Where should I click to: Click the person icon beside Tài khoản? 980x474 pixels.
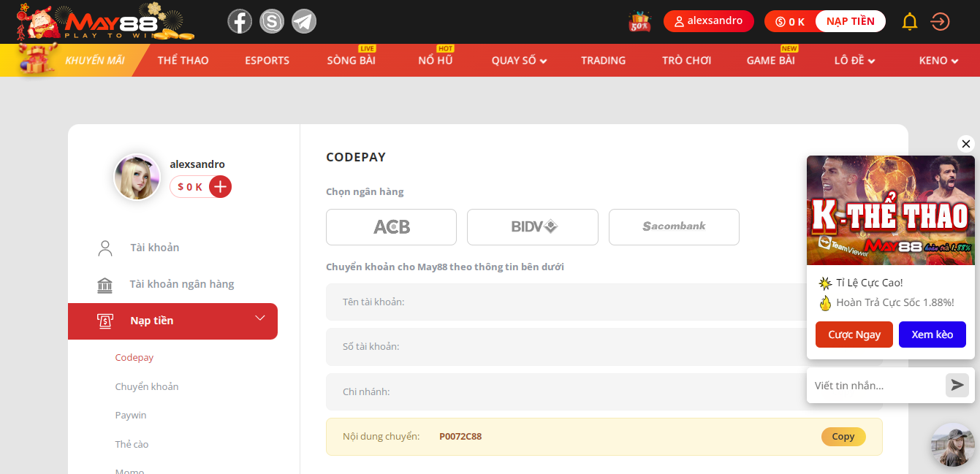point(105,248)
